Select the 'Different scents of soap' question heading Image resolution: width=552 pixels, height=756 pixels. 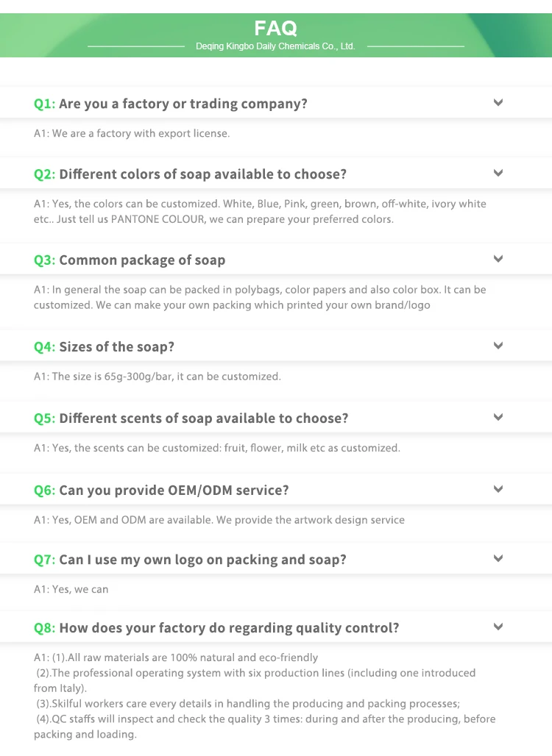[x=191, y=418]
